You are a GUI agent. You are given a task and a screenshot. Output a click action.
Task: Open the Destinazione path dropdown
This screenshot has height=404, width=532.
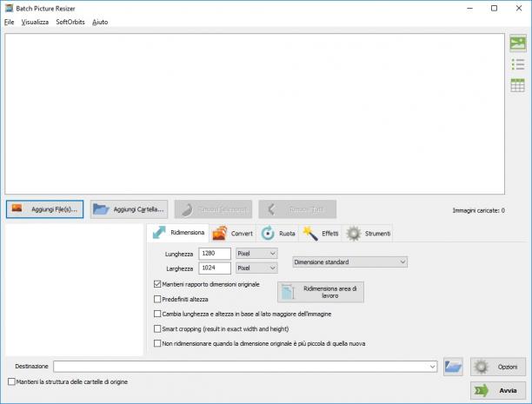(432, 367)
